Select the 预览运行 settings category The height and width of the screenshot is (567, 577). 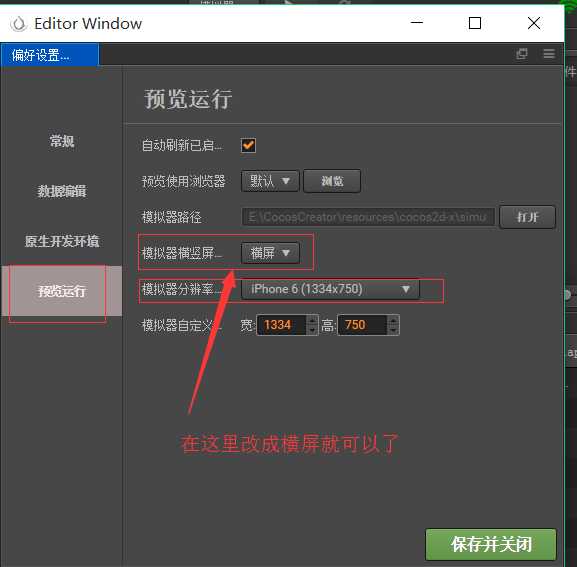coord(62,291)
